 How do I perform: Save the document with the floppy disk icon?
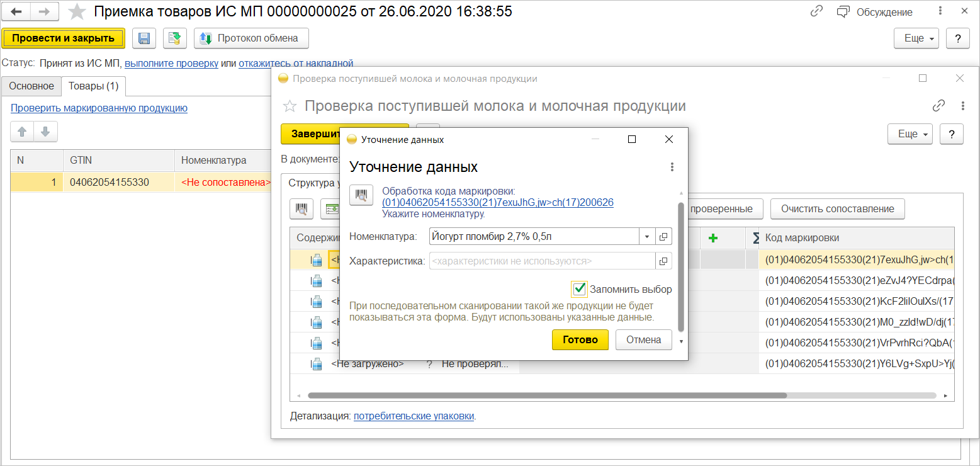click(144, 38)
